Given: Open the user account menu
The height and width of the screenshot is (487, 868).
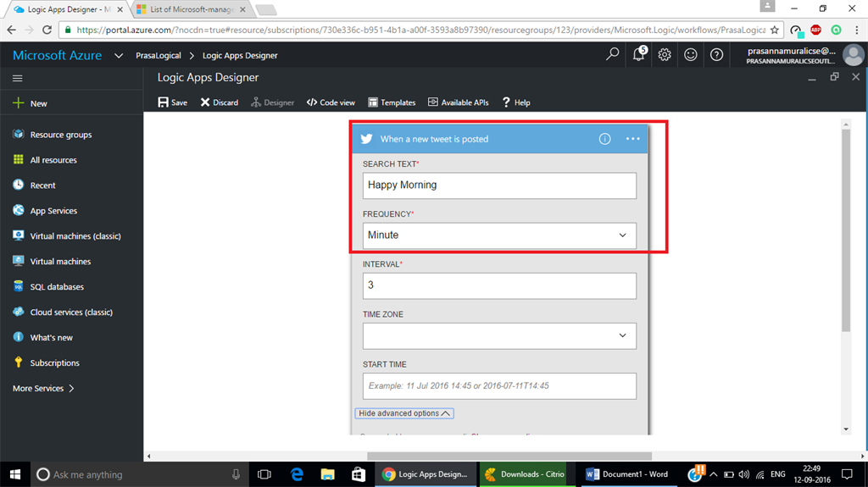Looking at the screenshot, I should tap(804, 55).
